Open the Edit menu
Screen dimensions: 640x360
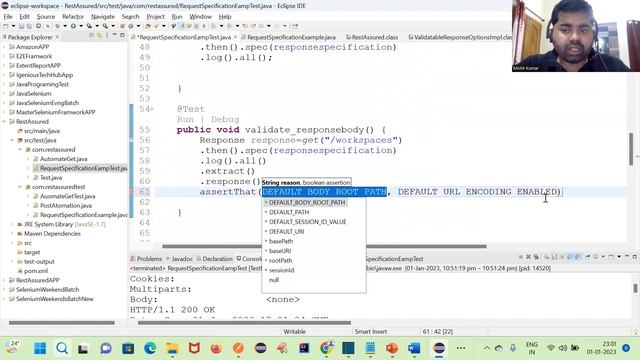coord(24,17)
